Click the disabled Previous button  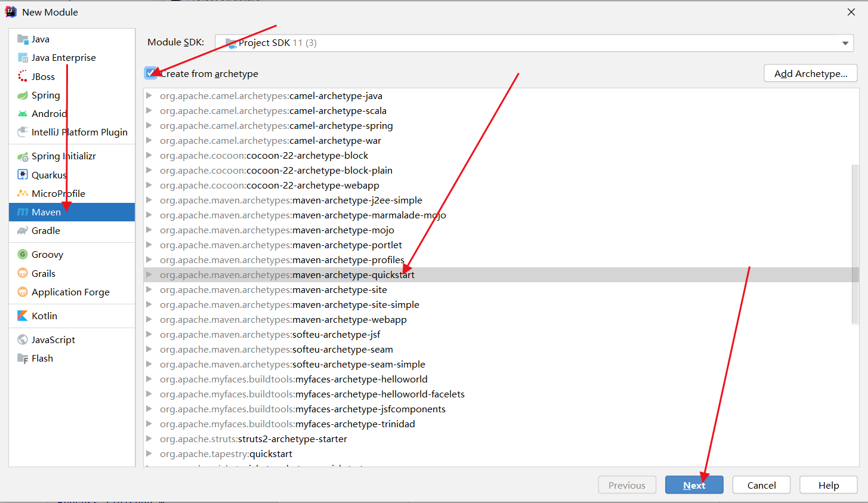(x=627, y=485)
